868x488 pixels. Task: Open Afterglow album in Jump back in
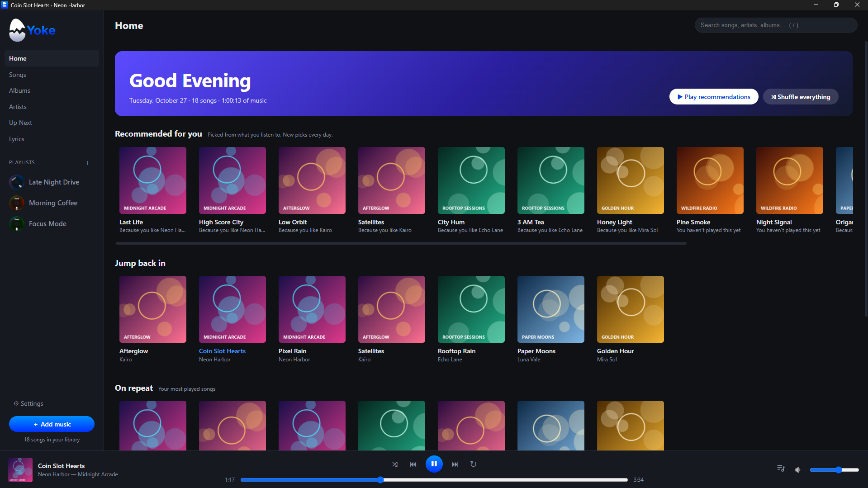[153, 309]
